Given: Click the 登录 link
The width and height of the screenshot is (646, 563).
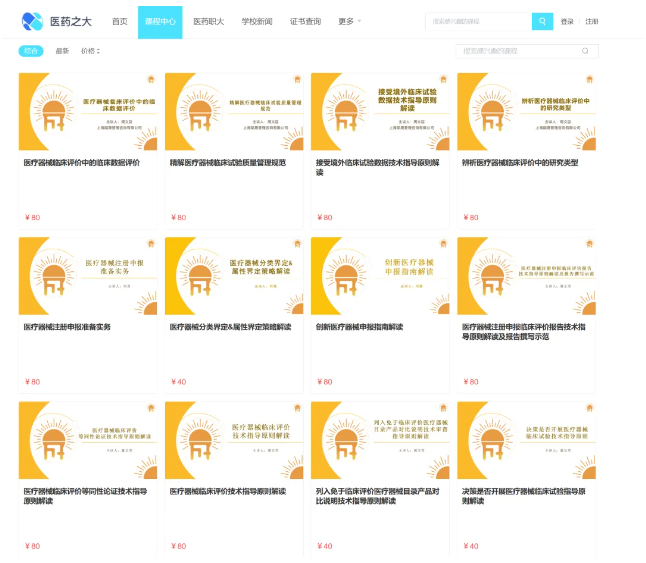Looking at the screenshot, I should [x=567, y=21].
